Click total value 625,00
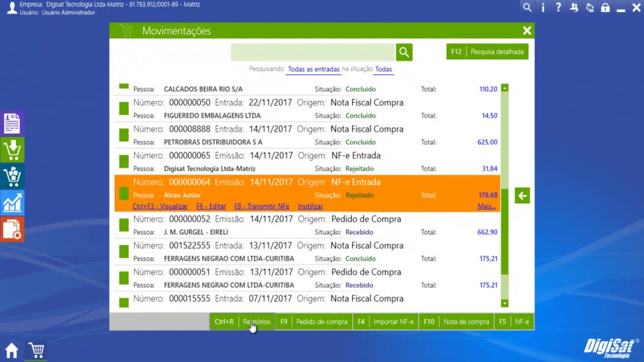This screenshot has height=362, width=644. [x=487, y=142]
